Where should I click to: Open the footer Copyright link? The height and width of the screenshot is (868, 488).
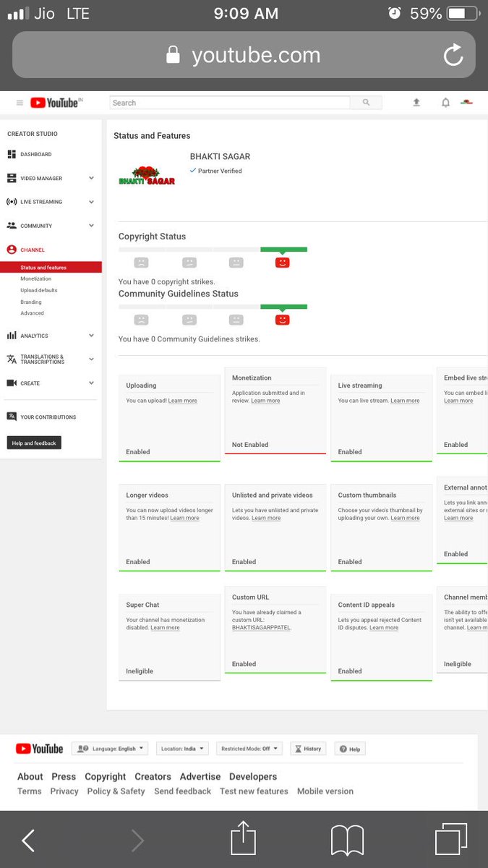click(106, 777)
